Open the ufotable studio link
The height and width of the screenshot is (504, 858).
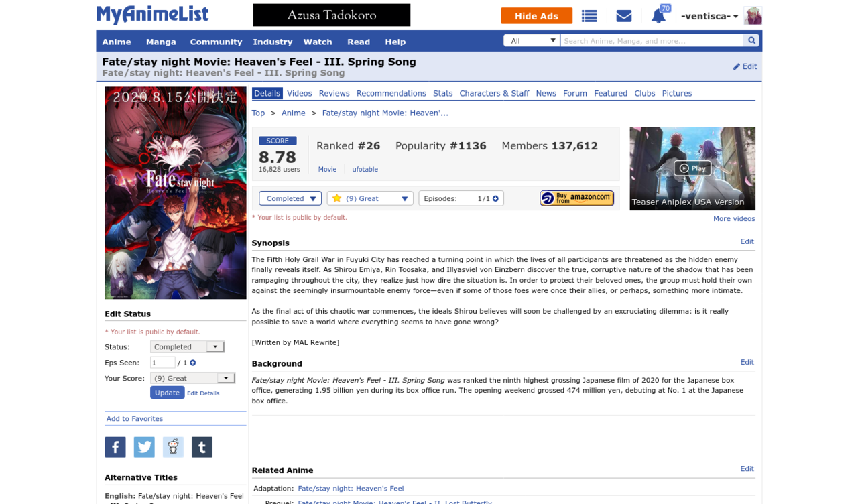pos(365,169)
